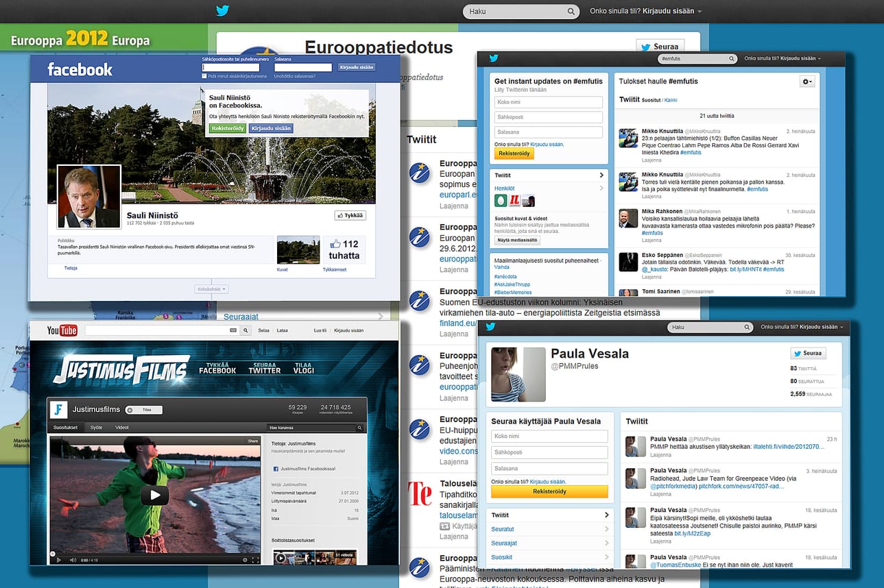The height and width of the screenshot is (588, 884).
Task: Click the Twitter bird logo in the #emfutis window
Action: 494,59
